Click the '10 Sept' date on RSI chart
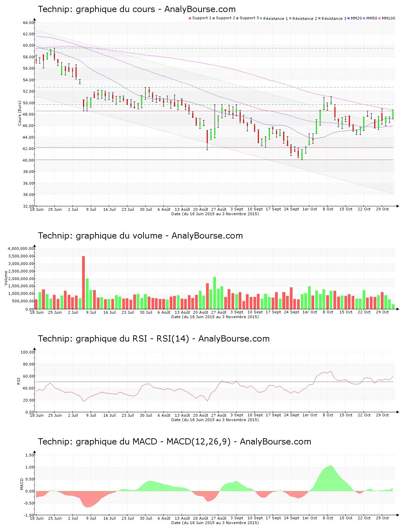412x532 pixels. 255,415
